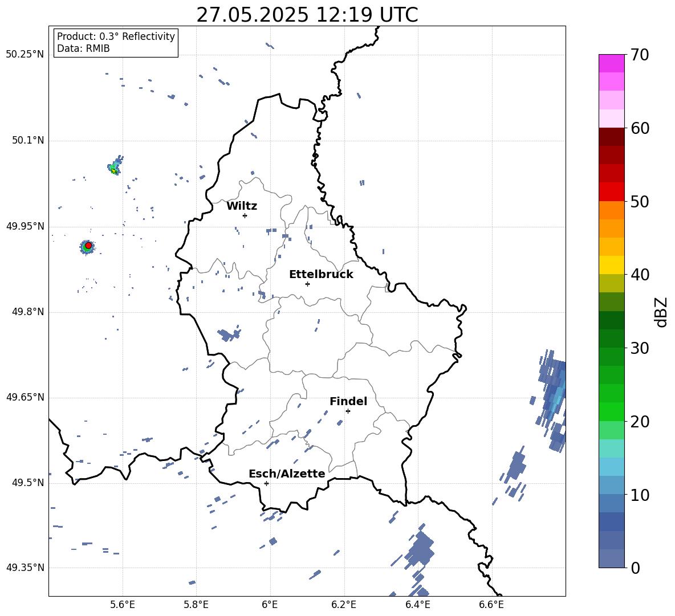Click the 49.5°N latitude label
This screenshot has width=675, height=616.
click(x=28, y=483)
